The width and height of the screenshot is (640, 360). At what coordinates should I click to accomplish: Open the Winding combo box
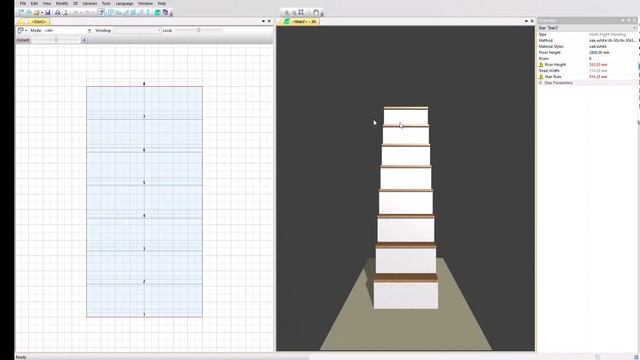coord(137,31)
